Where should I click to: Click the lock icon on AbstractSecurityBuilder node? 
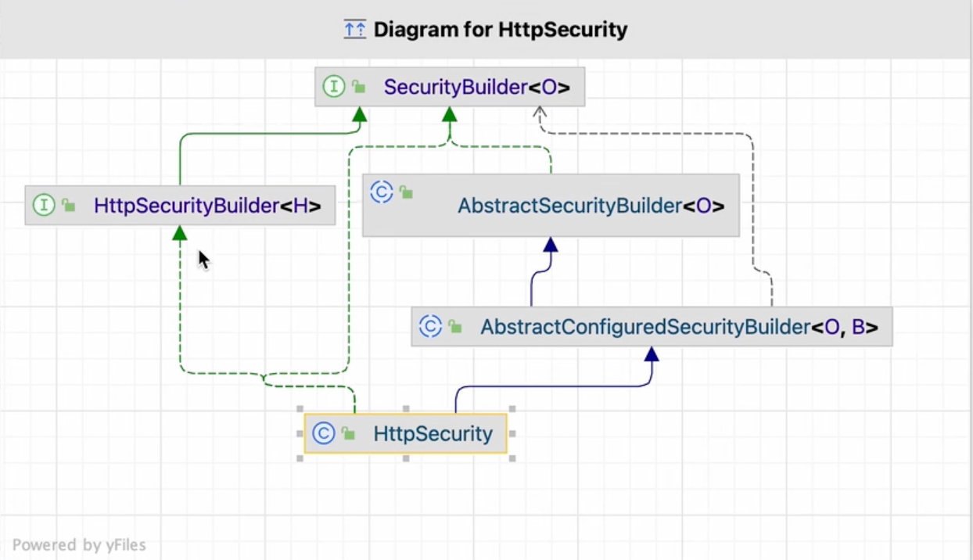click(406, 192)
